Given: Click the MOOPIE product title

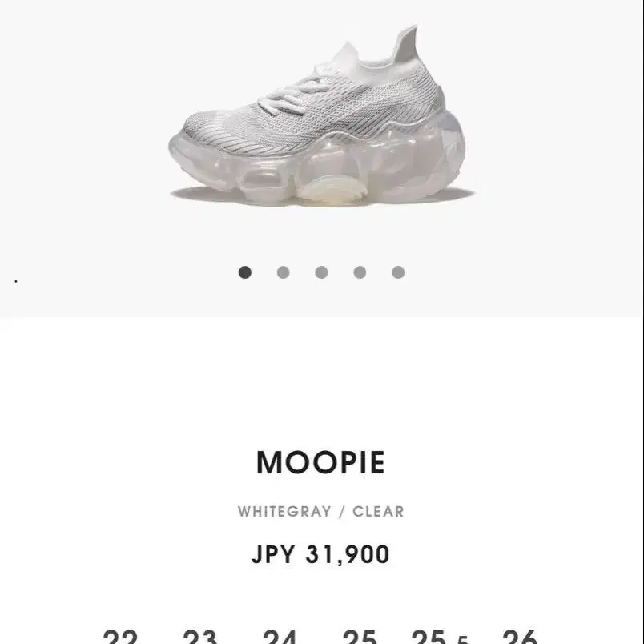Looking at the screenshot, I should coord(320,462).
